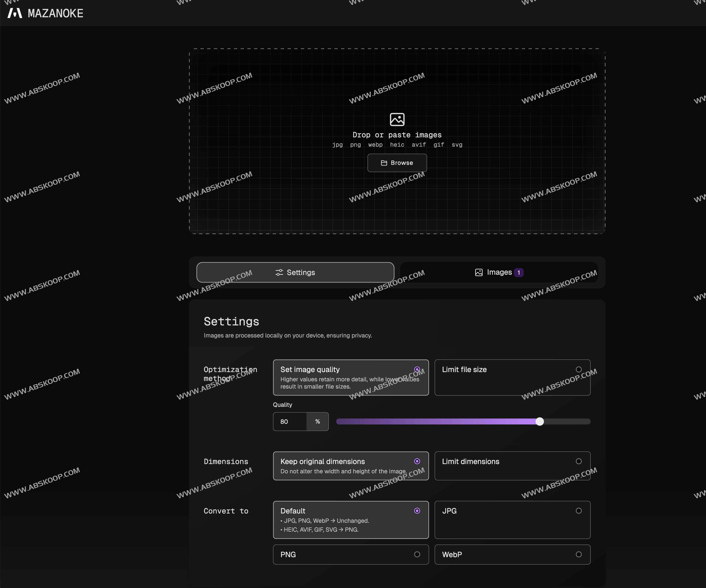Click the sliders icon on the Settings tab
Image resolution: width=706 pixels, height=588 pixels.
coord(279,272)
